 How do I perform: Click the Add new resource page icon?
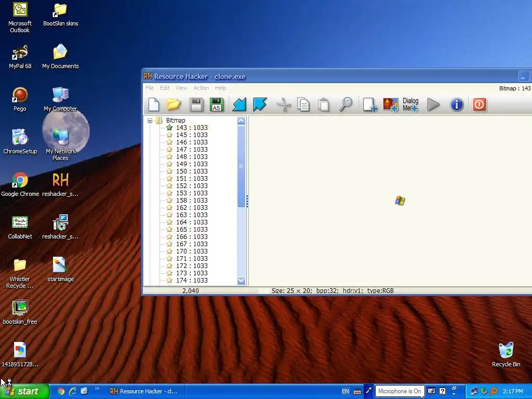(370, 104)
